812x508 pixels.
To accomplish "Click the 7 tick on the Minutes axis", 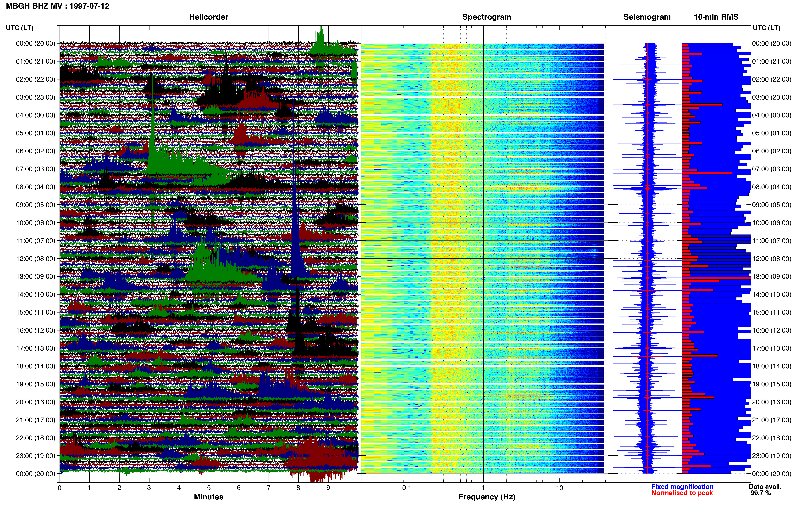I will coord(269,488).
